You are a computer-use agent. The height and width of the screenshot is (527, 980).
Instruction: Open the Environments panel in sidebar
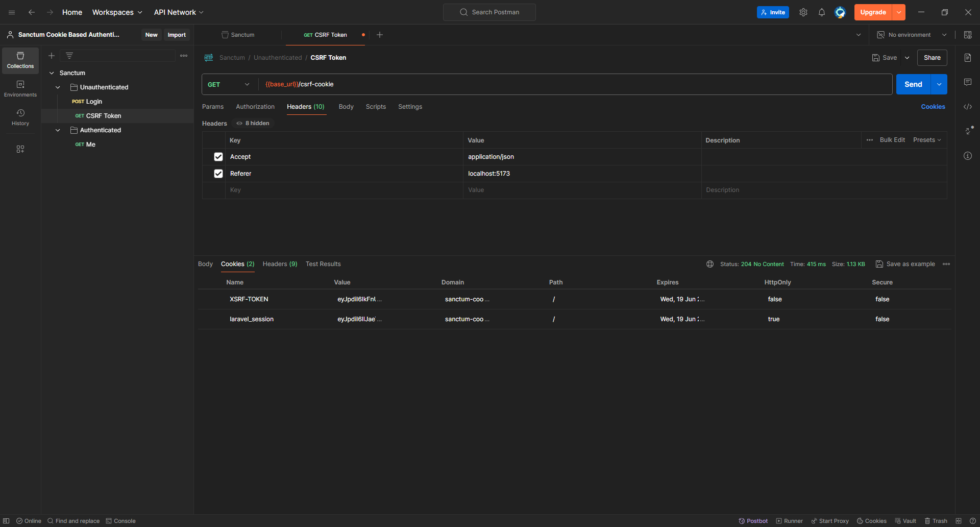[x=20, y=88]
